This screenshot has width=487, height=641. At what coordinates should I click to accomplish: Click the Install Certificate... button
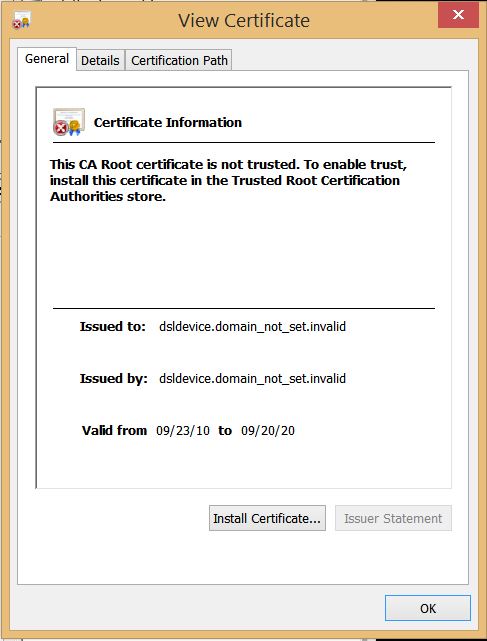267,518
